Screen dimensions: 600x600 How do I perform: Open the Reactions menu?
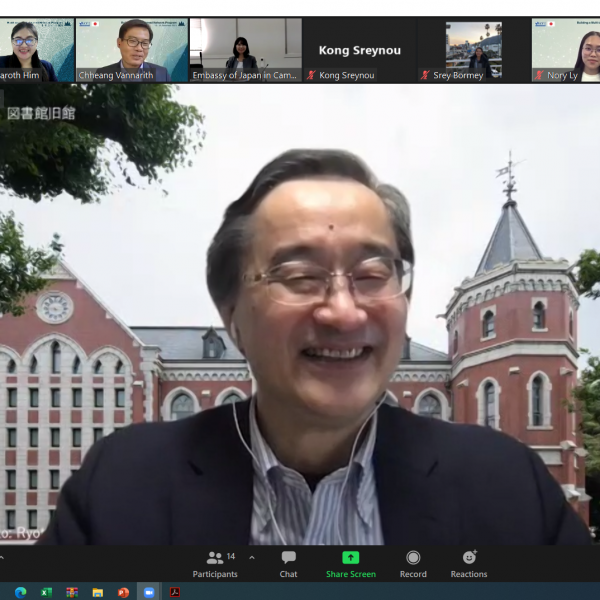[x=468, y=564]
